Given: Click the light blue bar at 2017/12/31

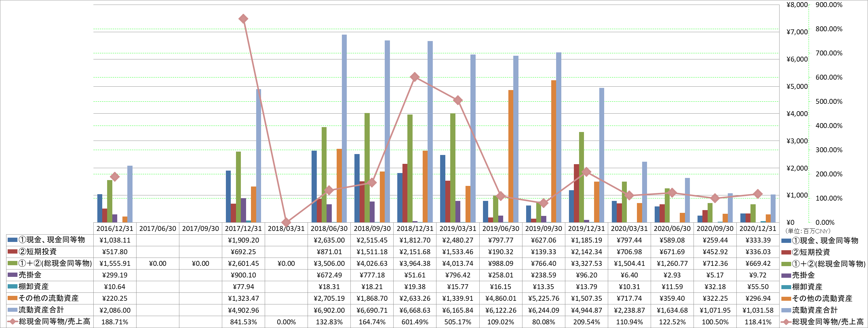Looking at the screenshot, I should coord(258,156).
